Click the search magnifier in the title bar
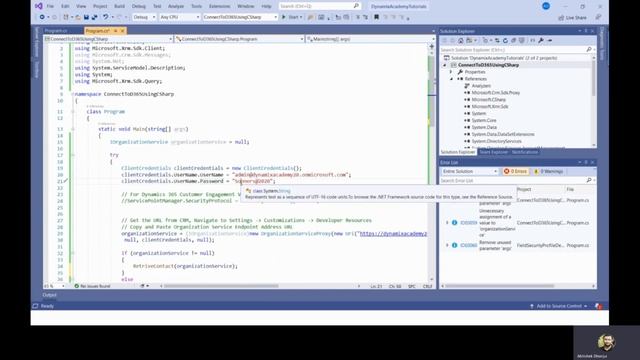The height and width of the screenshot is (360, 640). pyautogui.click(x=356, y=6)
